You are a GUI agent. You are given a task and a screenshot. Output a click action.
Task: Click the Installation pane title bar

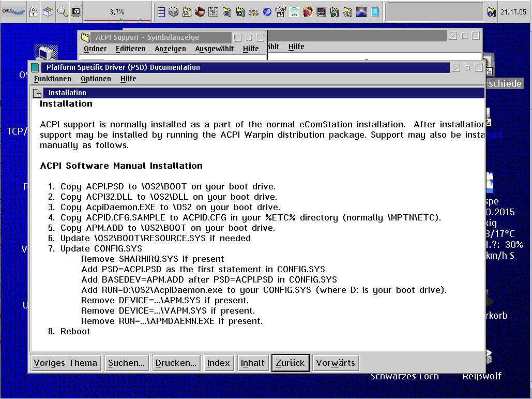pyautogui.click(x=264, y=93)
